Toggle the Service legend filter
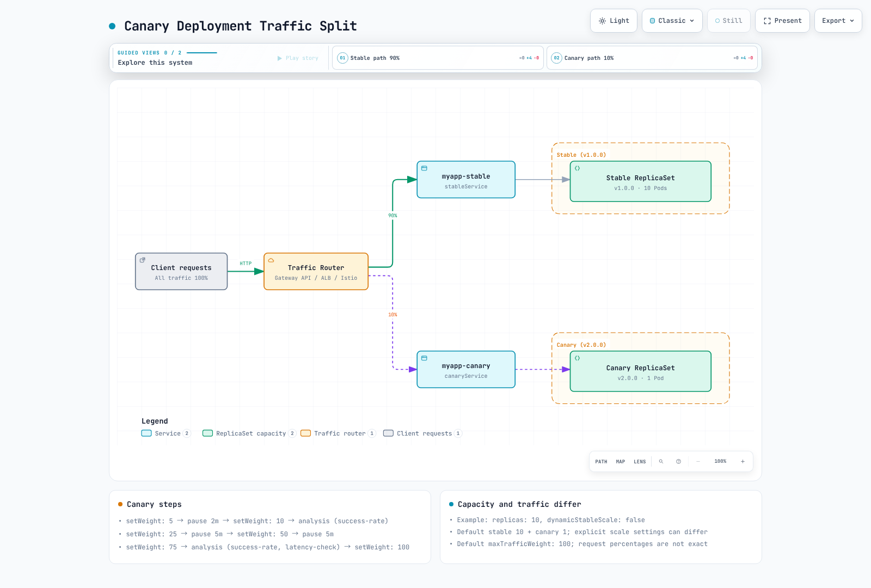This screenshot has width=871, height=588. pos(166,433)
